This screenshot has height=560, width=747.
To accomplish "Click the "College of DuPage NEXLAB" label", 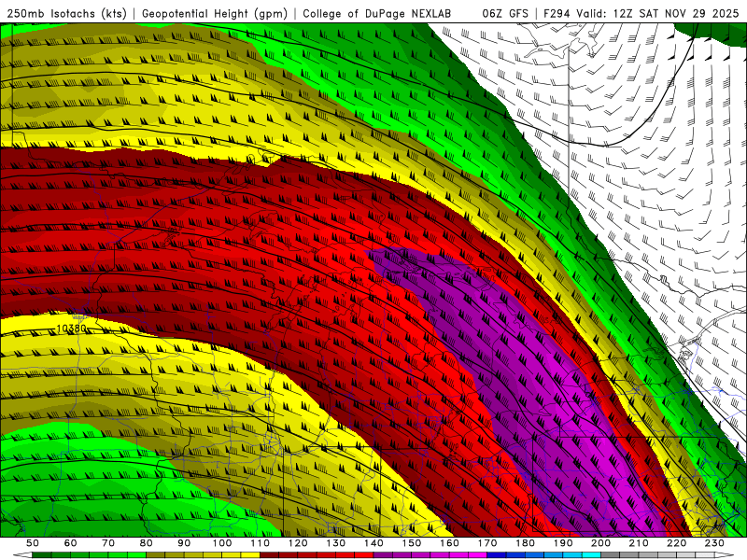I will click(377, 14).
